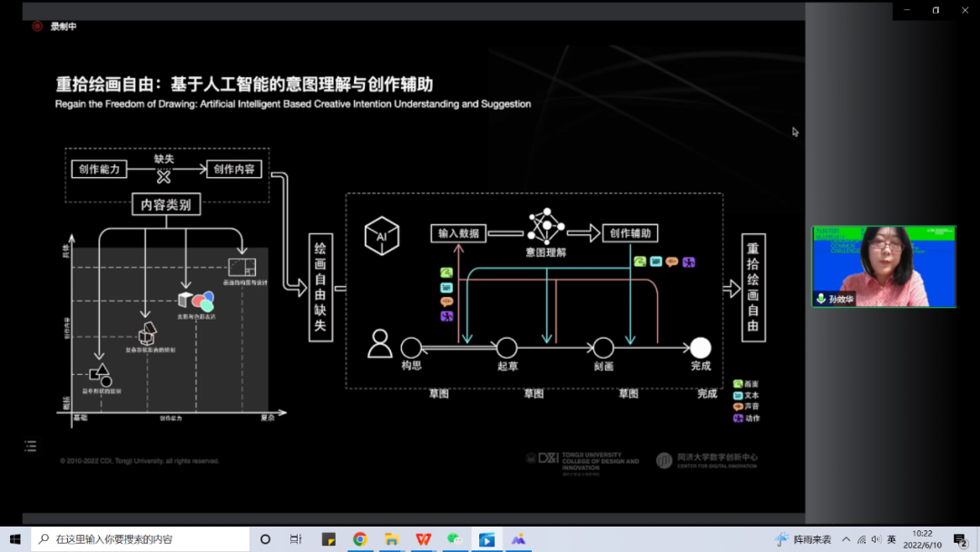Click the microphone icon beside 孙效华

pos(821,298)
